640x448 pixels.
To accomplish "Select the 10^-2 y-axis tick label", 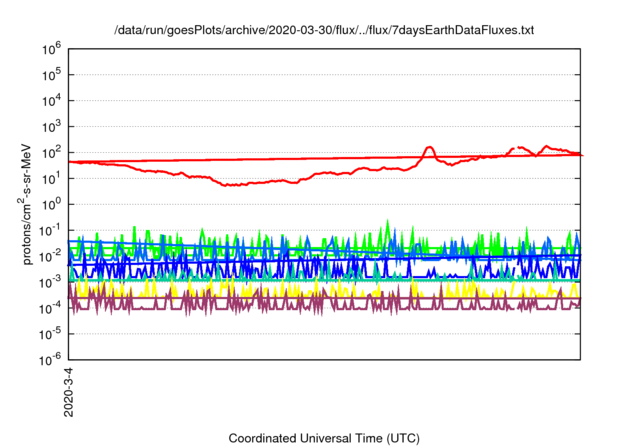I will (50, 256).
